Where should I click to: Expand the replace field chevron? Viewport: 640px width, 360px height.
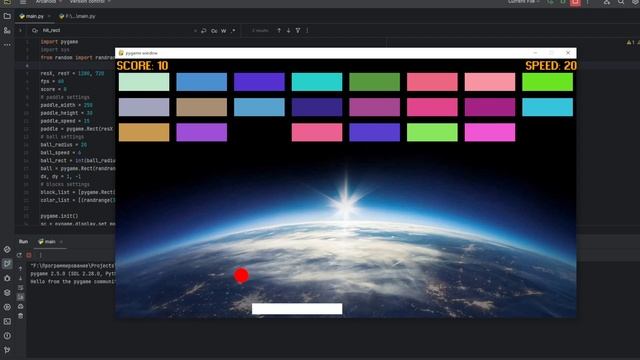[x=20, y=31]
